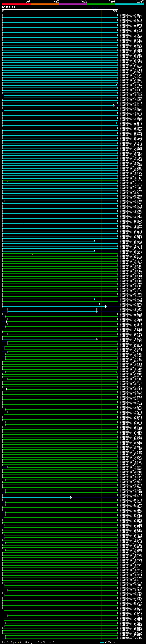Click the orange ~40% identity legend segment

(45, 4)
